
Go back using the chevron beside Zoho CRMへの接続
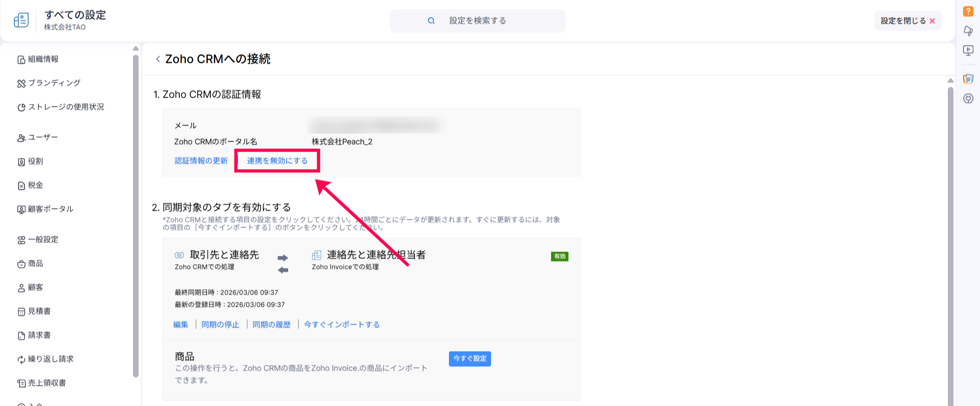(158, 59)
